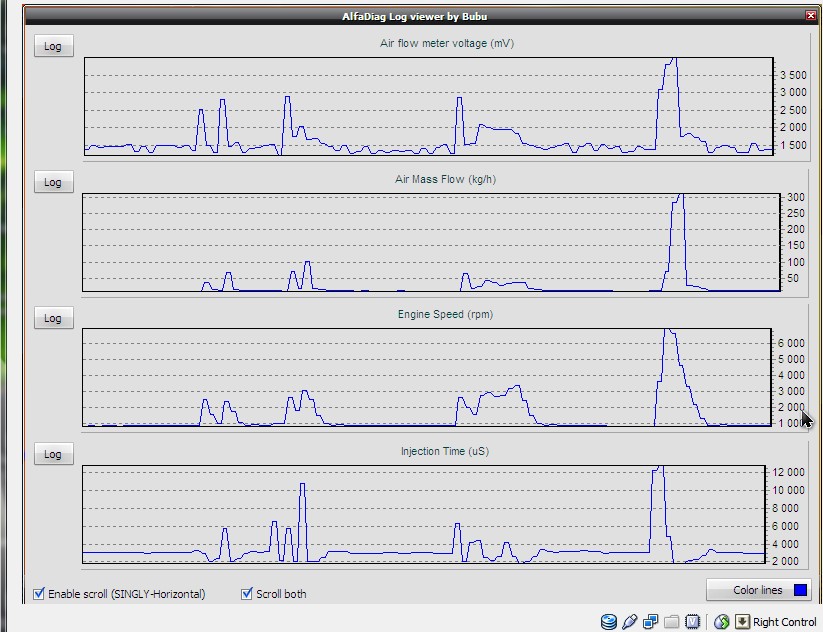The width and height of the screenshot is (823, 632).
Task: Click the tallest spike in Air Mass Flow chart
Action: pos(680,196)
